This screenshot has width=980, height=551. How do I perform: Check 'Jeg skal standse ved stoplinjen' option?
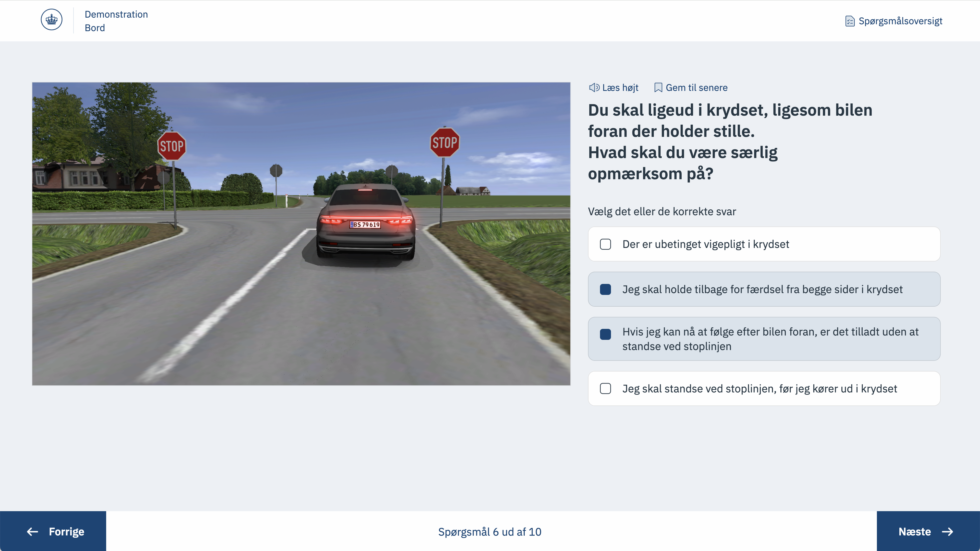click(605, 389)
